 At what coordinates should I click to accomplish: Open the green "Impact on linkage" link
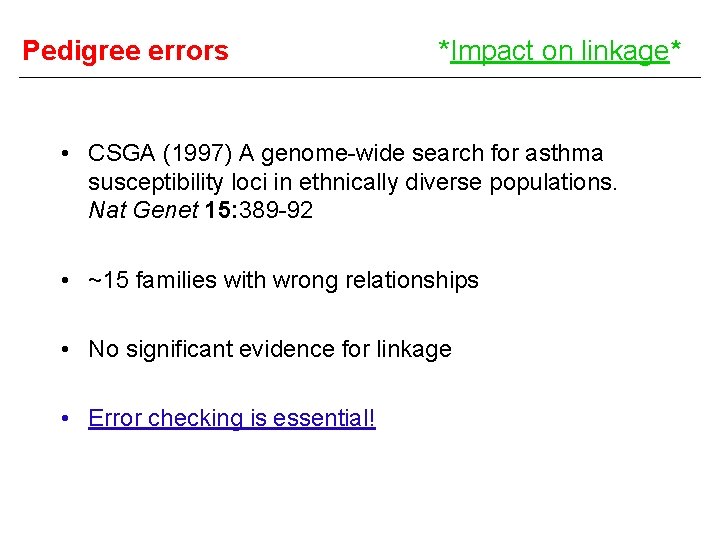(559, 51)
